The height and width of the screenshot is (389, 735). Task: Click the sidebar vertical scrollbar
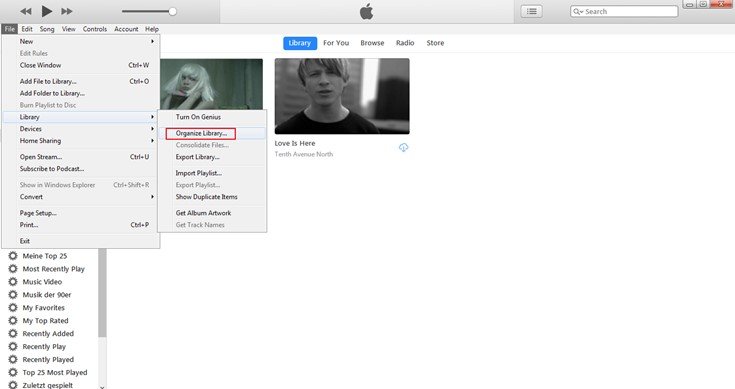pyautogui.click(x=102, y=293)
